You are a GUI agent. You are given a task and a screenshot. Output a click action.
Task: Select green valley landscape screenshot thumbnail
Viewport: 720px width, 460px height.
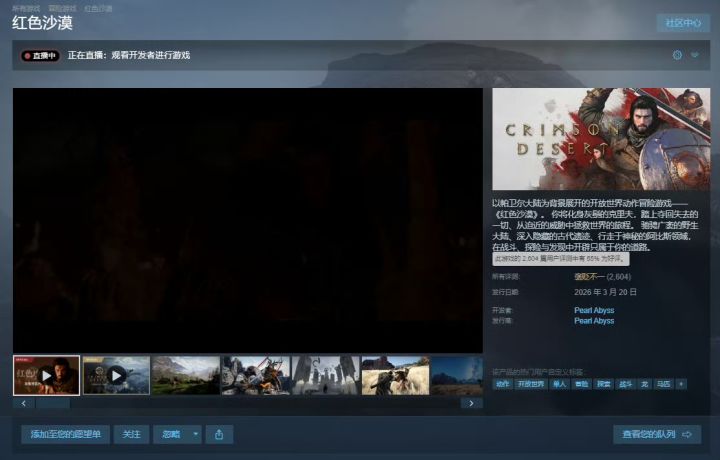(186, 376)
